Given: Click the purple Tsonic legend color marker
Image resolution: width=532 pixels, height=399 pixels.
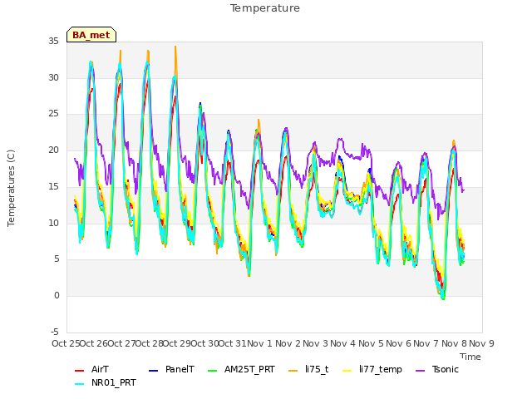Looking at the screenshot, I should [420, 371].
